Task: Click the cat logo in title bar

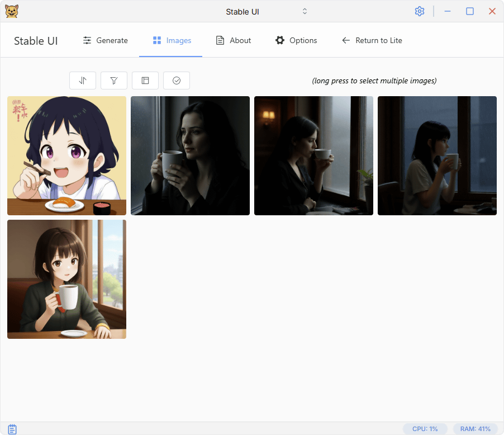Action: coord(11,11)
